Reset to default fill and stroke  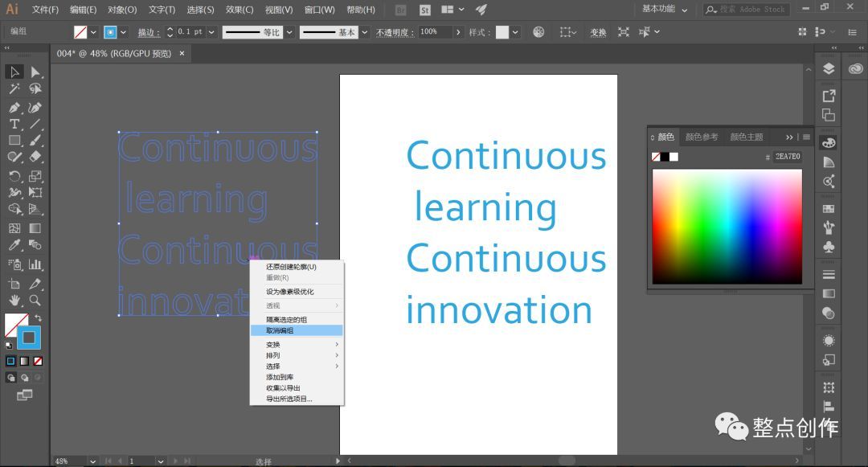(x=9, y=346)
